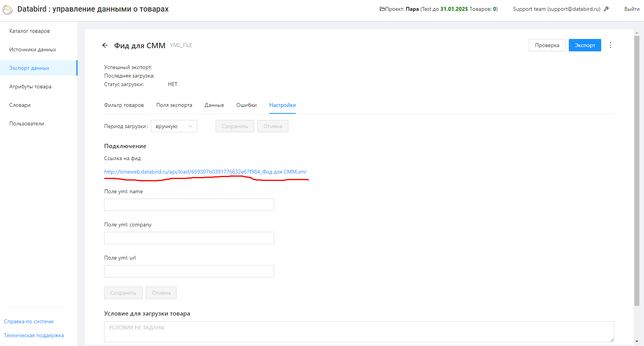The width and height of the screenshot is (644, 346).
Task: Click the vertical page scrollbar
Action: tap(637, 170)
